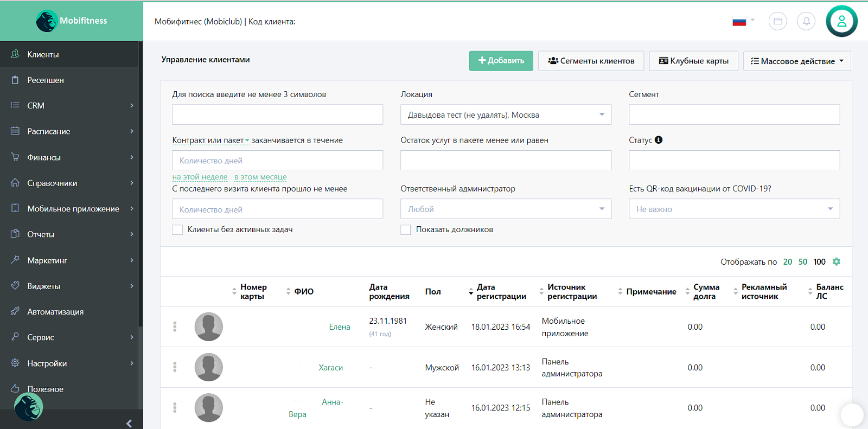This screenshot has height=429, width=868.
Task: Open the COVID-19 QR-код dropdown
Action: click(734, 209)
